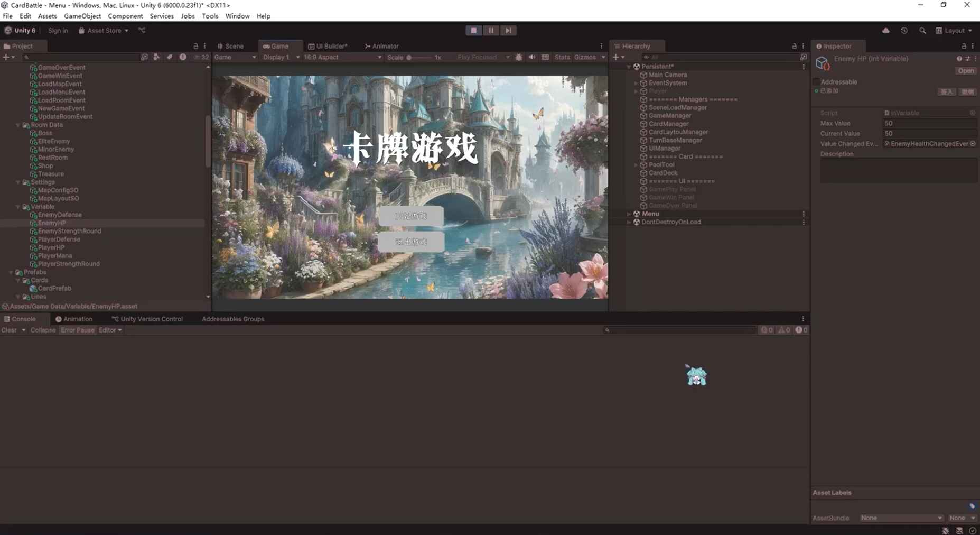Lock the Inspector panel

pyautogui.click(x=964, y=46)
